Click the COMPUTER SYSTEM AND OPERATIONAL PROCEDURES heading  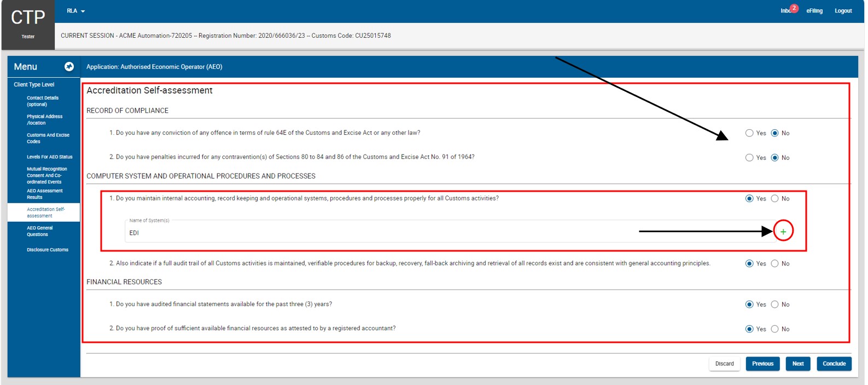[x=201, y=176]
